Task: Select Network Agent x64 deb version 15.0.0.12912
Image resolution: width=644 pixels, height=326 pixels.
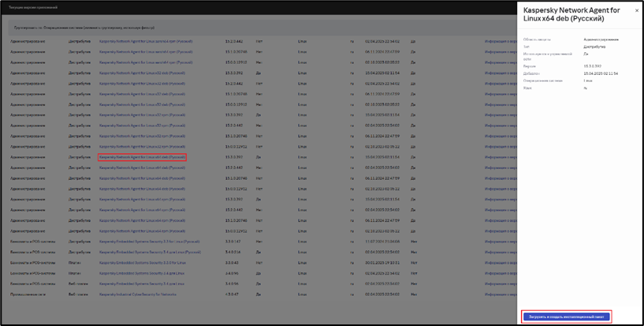Action: click(142, 186)
